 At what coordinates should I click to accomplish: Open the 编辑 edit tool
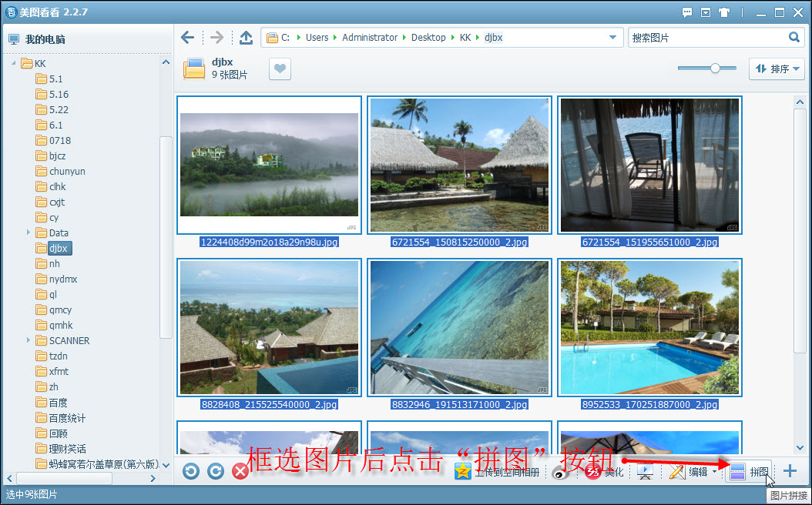coord(688,471)
